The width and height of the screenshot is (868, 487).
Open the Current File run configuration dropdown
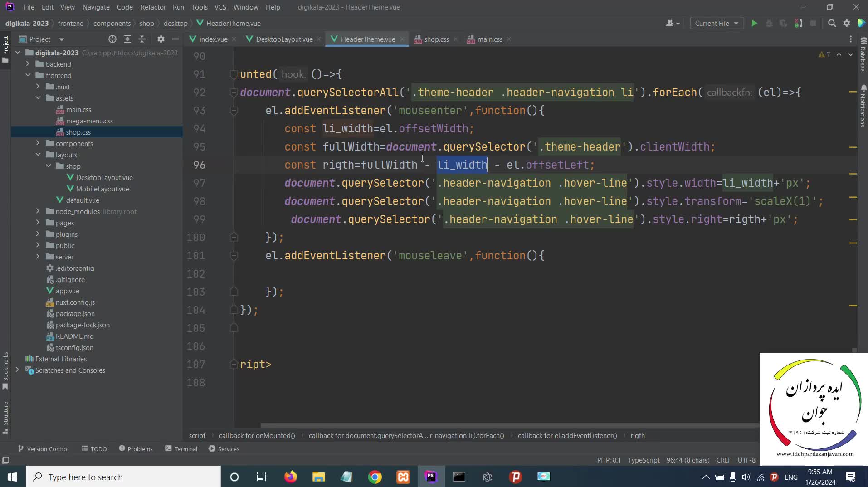click(717, 24)
